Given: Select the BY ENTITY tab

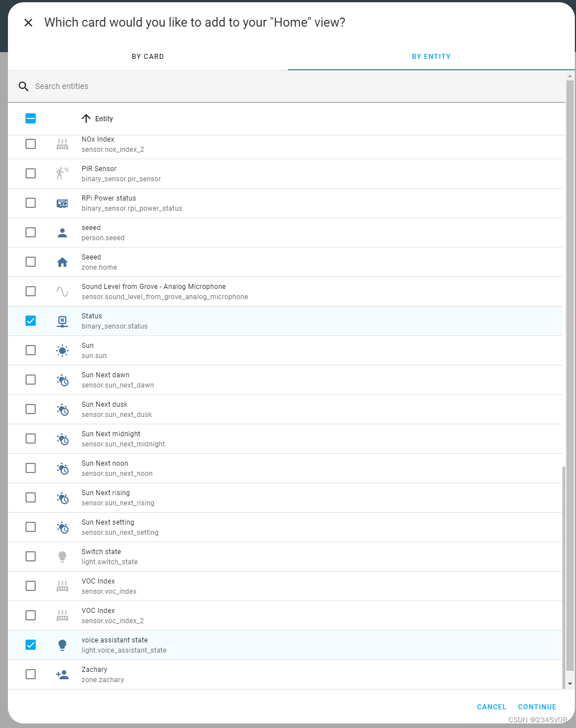Looking at the screenshot, I should coord(431,57).
